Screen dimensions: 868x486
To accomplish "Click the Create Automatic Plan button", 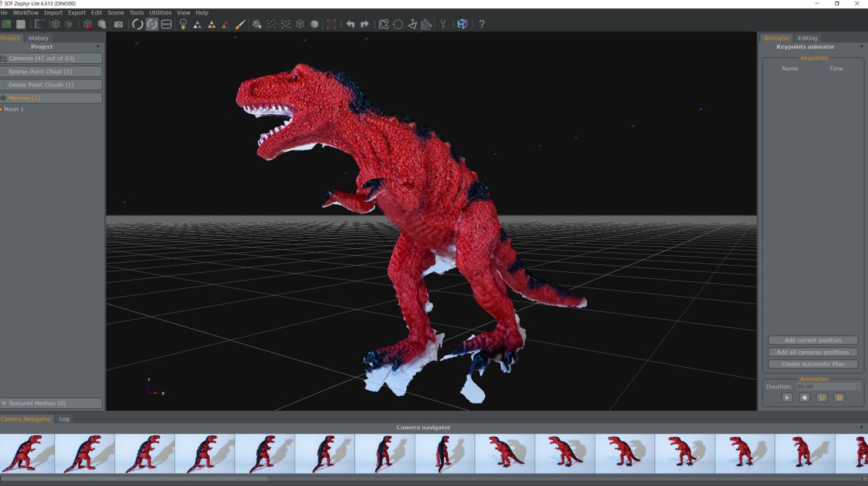I will pyautogui.click(x=813, y=364).
